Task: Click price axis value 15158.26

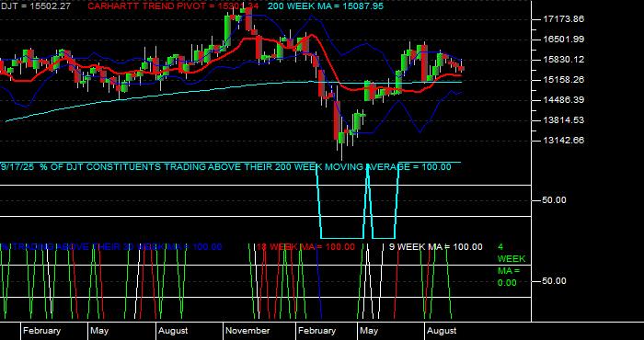Action: (x=563, y=80)
